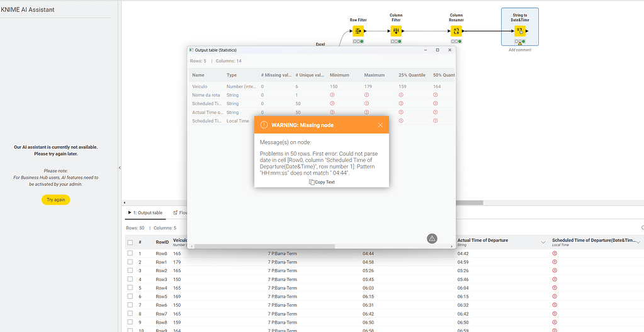644x332 pixels.
Task: Click the 7 P.Barra-Term cell in Row5
Action: tap(282, 297)
